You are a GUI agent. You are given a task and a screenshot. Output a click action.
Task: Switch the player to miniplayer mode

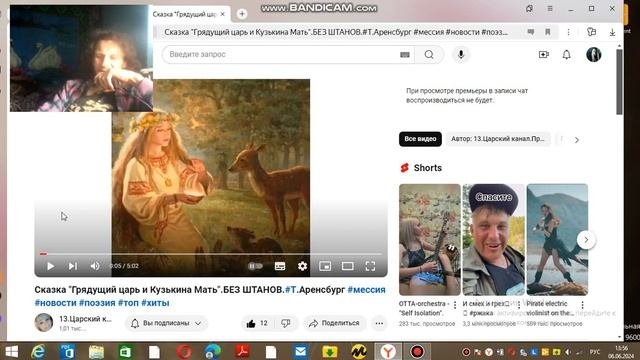tap(325, 266)
